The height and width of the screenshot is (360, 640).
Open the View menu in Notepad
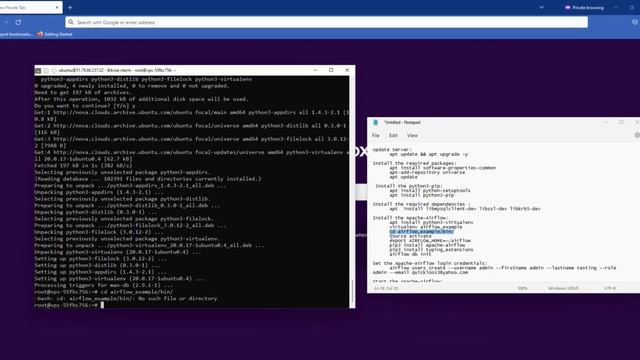tap(412, 136)
